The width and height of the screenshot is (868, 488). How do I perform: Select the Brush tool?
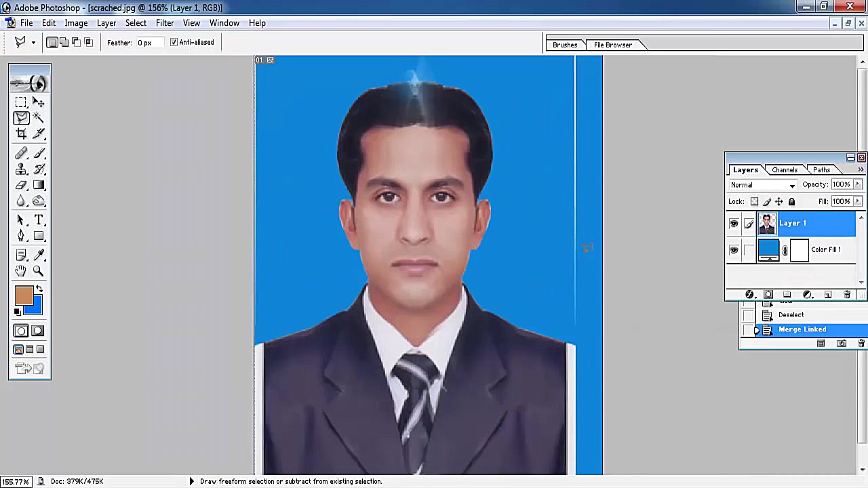[39, 154]
